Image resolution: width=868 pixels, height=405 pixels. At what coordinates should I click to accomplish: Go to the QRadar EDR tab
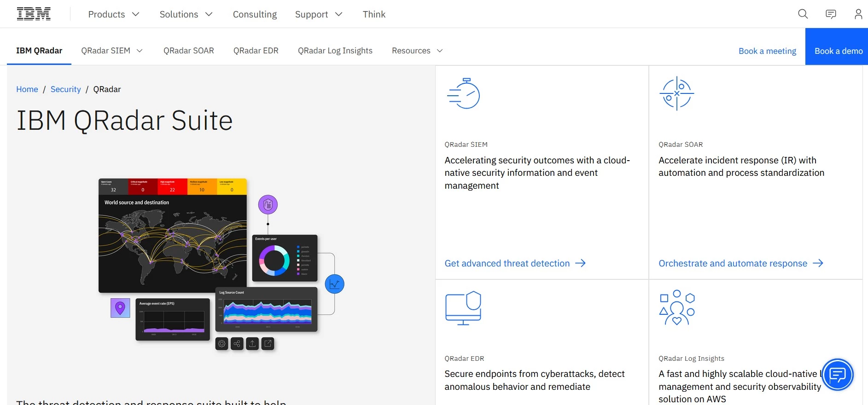pyautogui.click(x=256, y=51)
